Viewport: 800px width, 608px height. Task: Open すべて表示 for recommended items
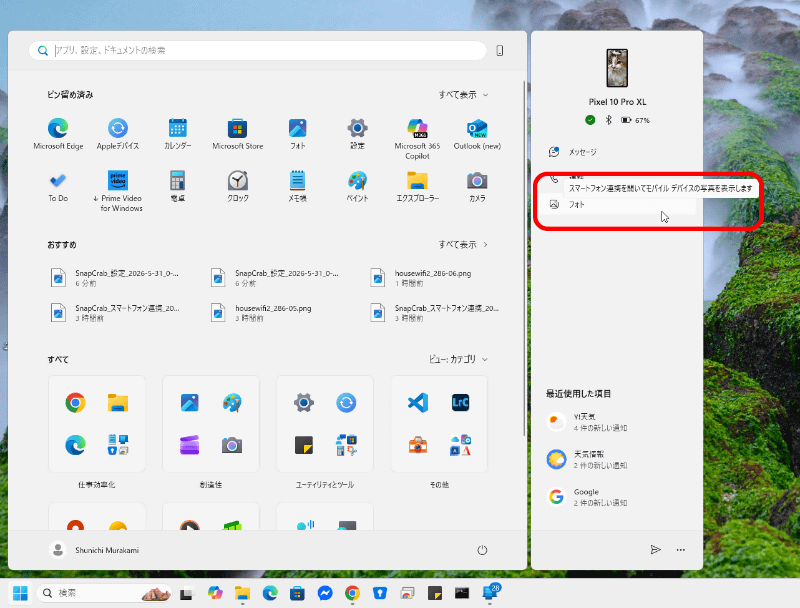[463, 245]
